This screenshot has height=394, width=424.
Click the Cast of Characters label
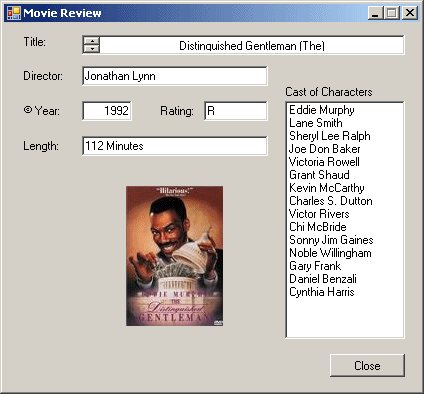click(329, 92)
